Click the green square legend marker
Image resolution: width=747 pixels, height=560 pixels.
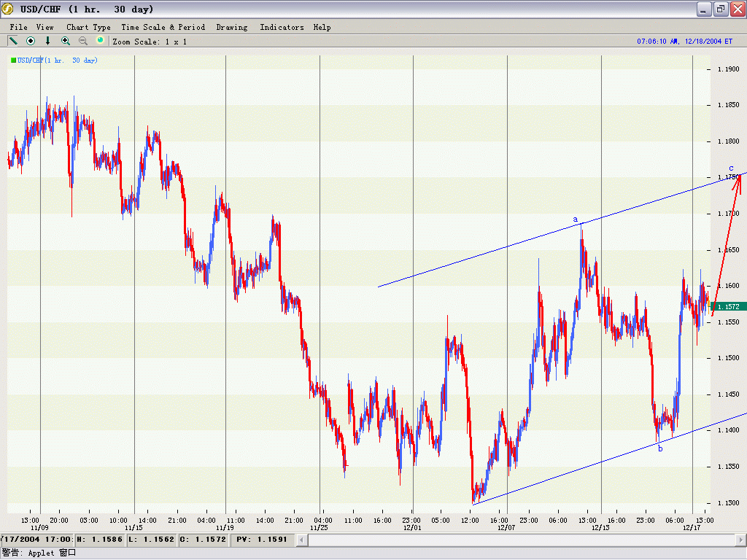point(13,60)
